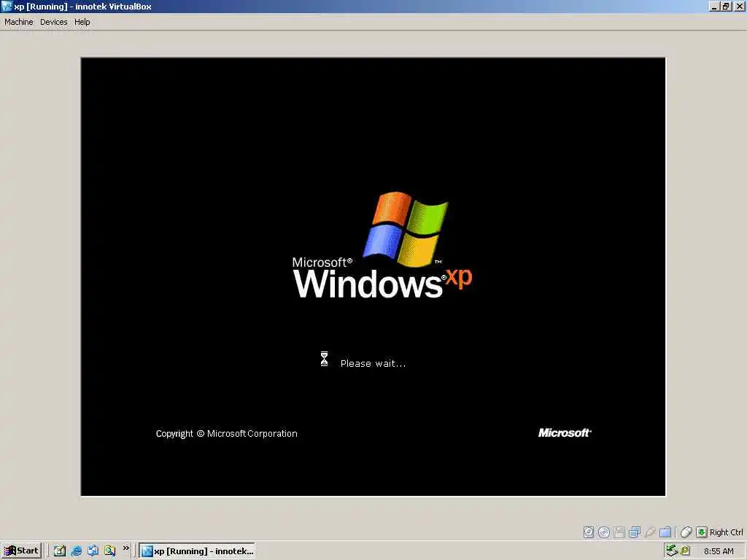Click Safely Remove Hardware tray icon
Viewport: 747px width, 560px height.
pos(672,551)
